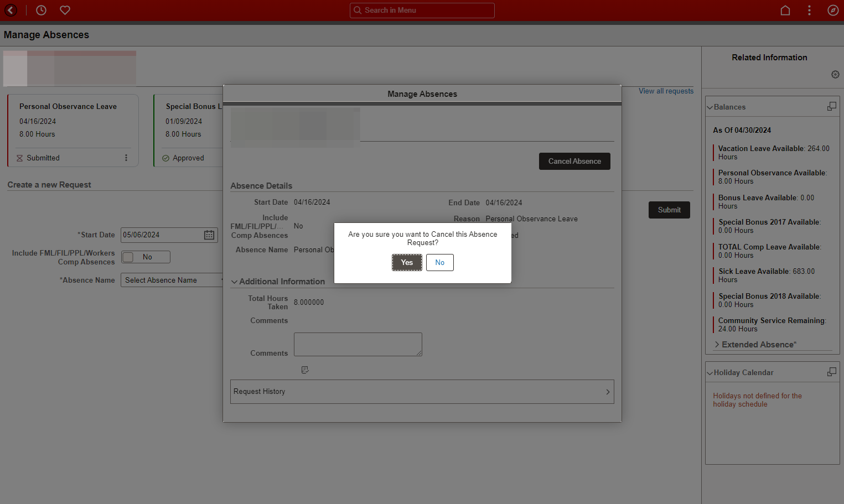The image size is (844, 504).
Task: Pop out the Holiday Calendar panel
Action: pyautogui.click(x=831, y=372)
